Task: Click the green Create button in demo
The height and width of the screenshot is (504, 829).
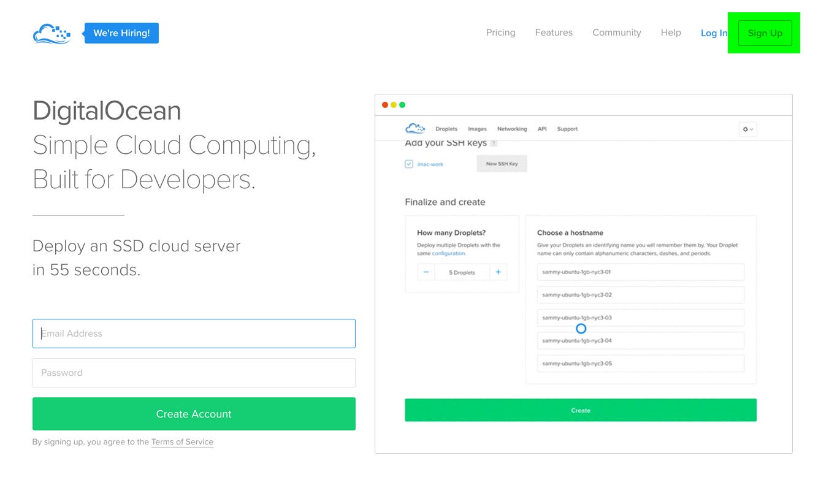Action: [581, 410]
